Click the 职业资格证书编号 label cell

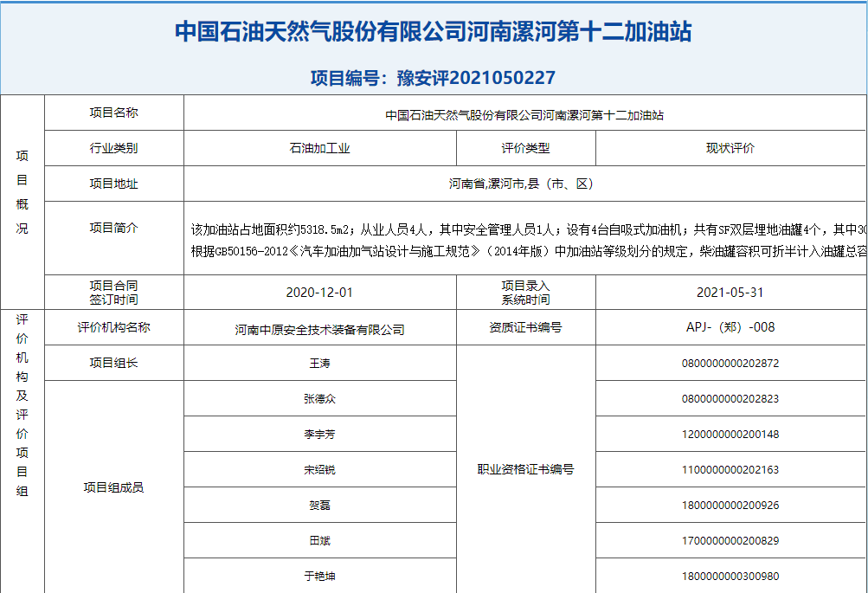[525, 469]
